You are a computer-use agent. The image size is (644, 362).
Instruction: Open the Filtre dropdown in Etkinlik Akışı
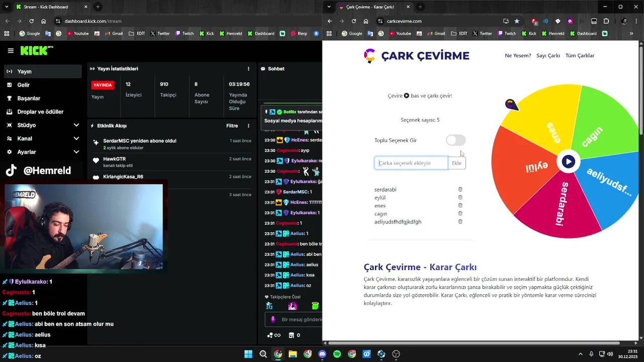click(232, 126)
